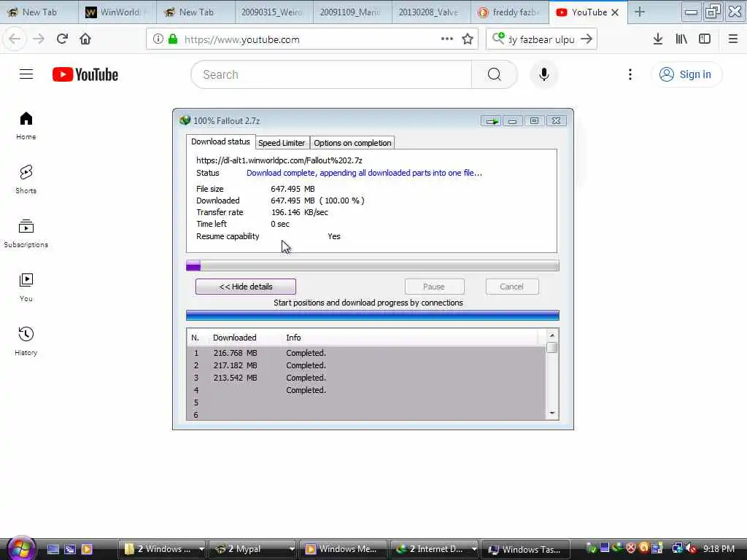Expand 2 Internet Download taskbar group dropdown
Image resolution: width=747 pixels, height=560 pixels.
click(474, 549)
